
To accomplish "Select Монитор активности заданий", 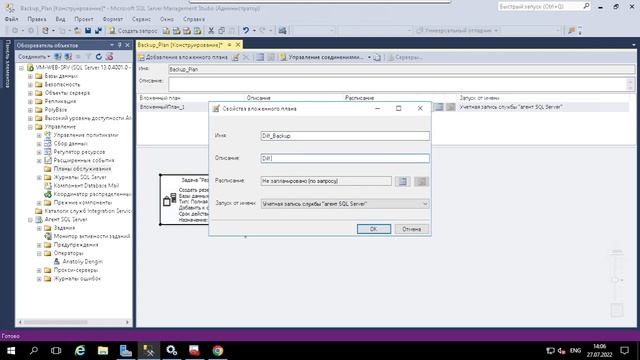I will (92, 236).
